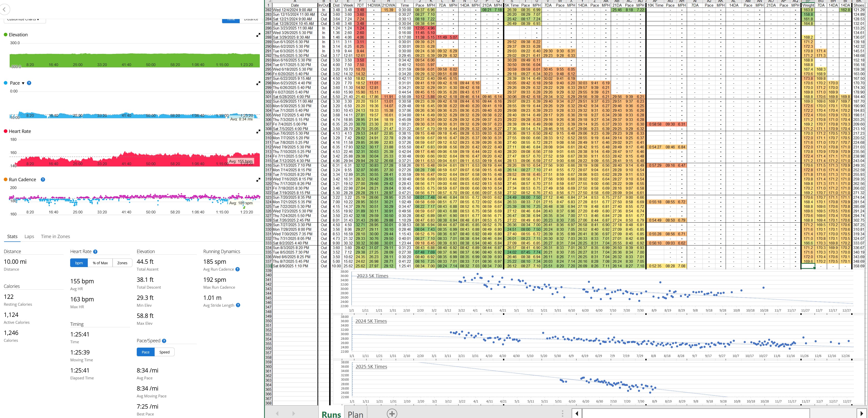This screenshot has height=418, width=868.
Task: Select the Date column header cell
Action: 295,5
